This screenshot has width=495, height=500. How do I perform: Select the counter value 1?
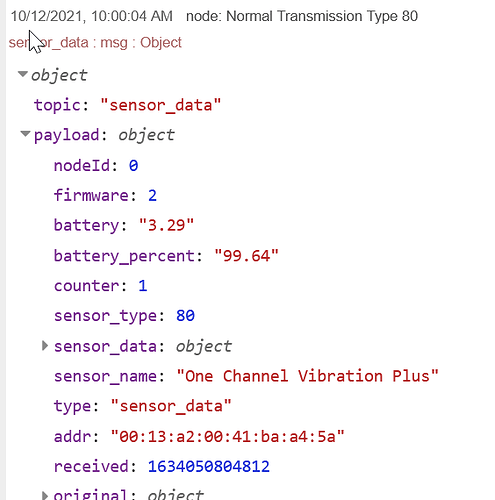click(x=143, y=286)
